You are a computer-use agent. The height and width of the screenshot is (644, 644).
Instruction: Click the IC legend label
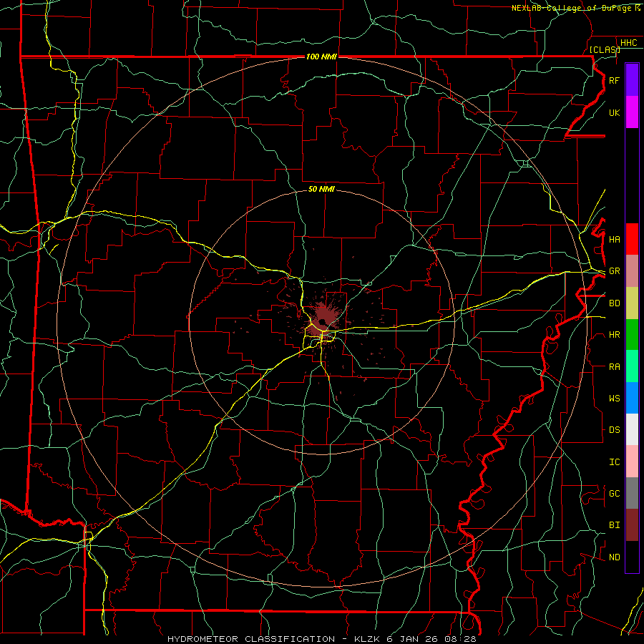click(614, 462)
